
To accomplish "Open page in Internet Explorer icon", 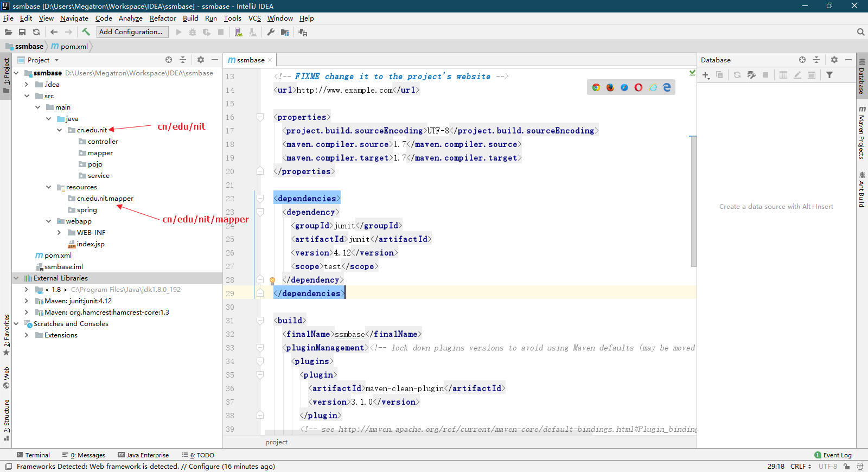I will coord(653,87).
